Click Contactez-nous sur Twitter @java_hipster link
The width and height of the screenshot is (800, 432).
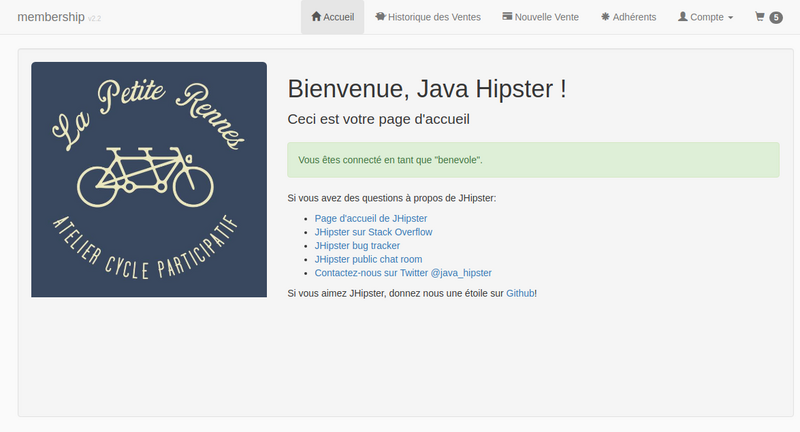(x=403, y=272)
